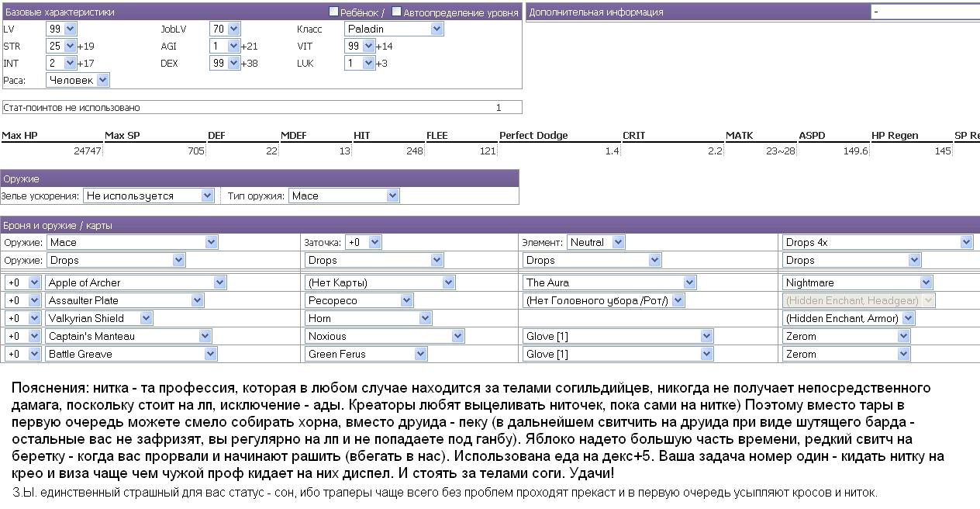The width and height of the screenshot is (980, 509).
Task: Expand the Класс dropdown set to Paladin
Action: point(394,29)
